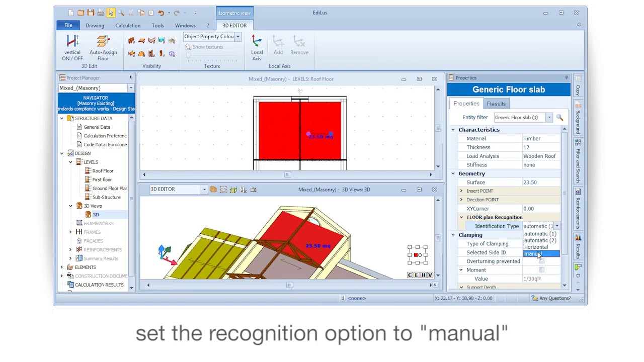This screenshot has height=362, width=644.
Task: Select manual from the identification list
Action: [541, 254]
